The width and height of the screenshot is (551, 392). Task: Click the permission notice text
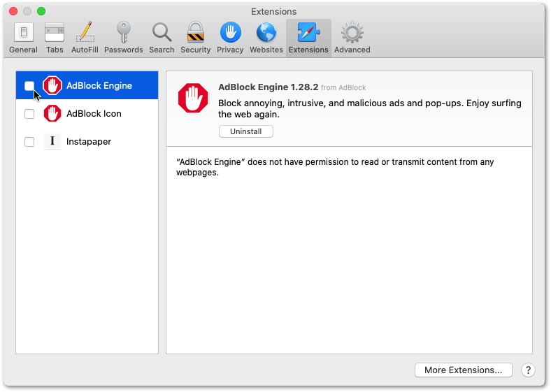tap(335, 167)
